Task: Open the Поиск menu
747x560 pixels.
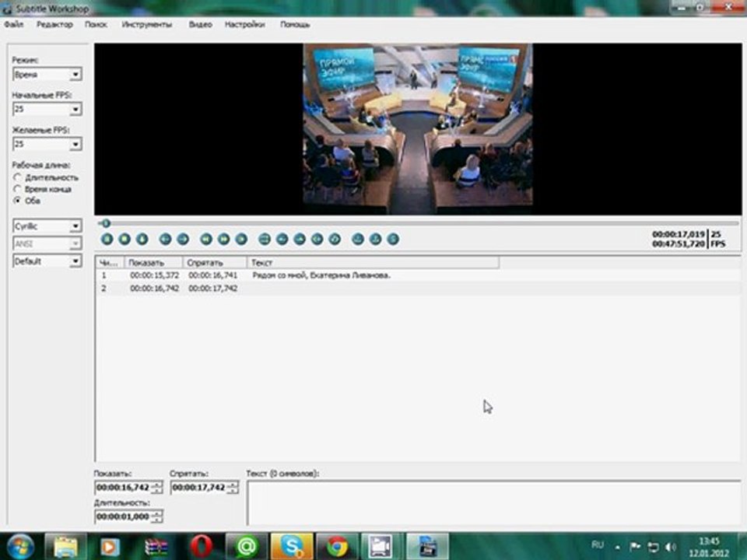Action: point(96,24)
